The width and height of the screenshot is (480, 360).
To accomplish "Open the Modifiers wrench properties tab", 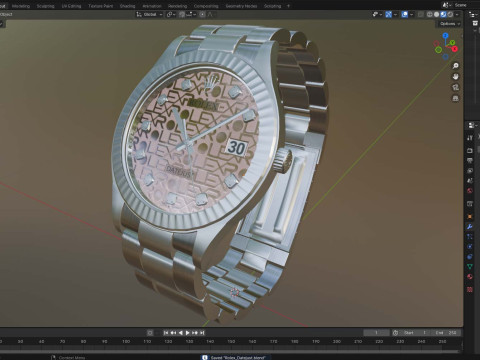I will click(x=470, y=227).
